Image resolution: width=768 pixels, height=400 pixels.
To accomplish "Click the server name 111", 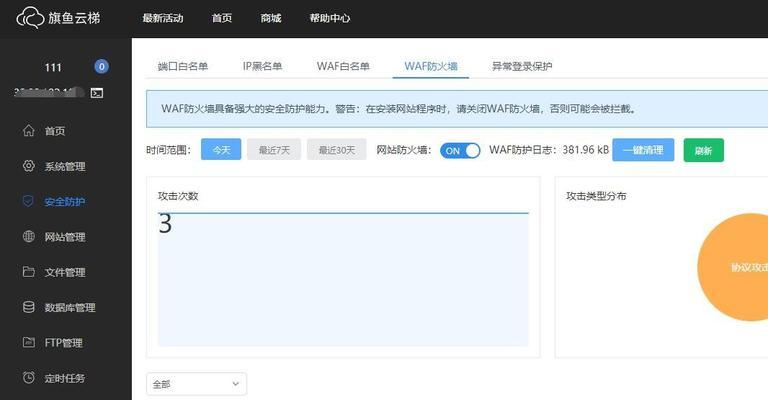I will coord(53,67).
